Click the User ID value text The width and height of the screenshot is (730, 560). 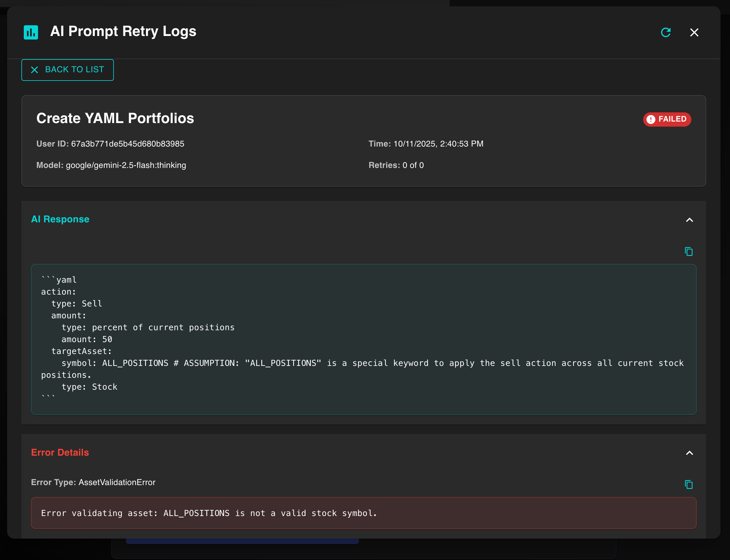(127, 144)
